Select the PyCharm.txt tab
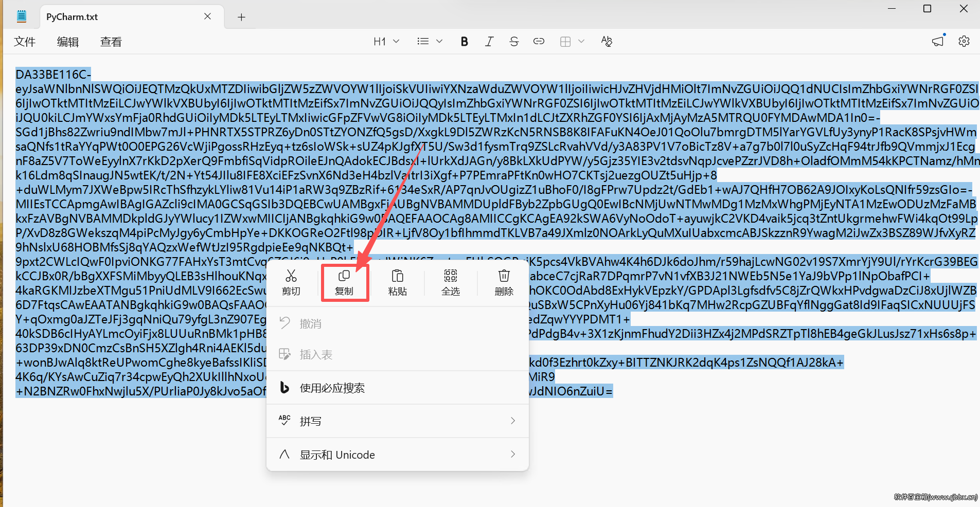The image size is (980, 507). pyautogui.click(x=132, y=16)
